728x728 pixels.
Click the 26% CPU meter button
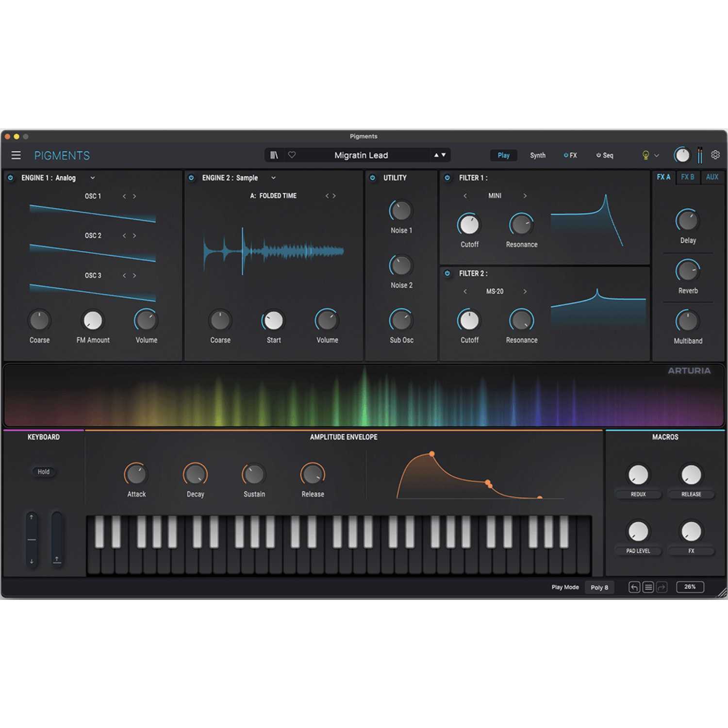tap(690, 587)
